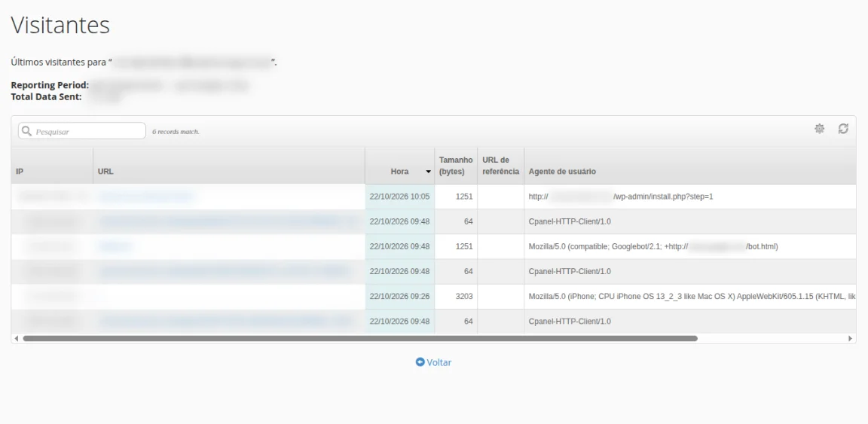Click the '6 records match.' text
The width and height of the screenshot is (868, 424).
pyautogui.click(x=176, y=132)
